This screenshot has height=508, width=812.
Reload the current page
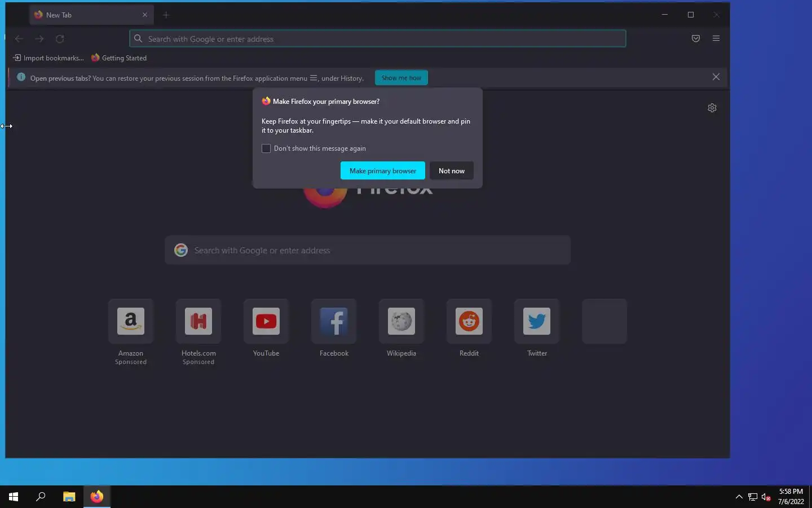click(60, 39)
